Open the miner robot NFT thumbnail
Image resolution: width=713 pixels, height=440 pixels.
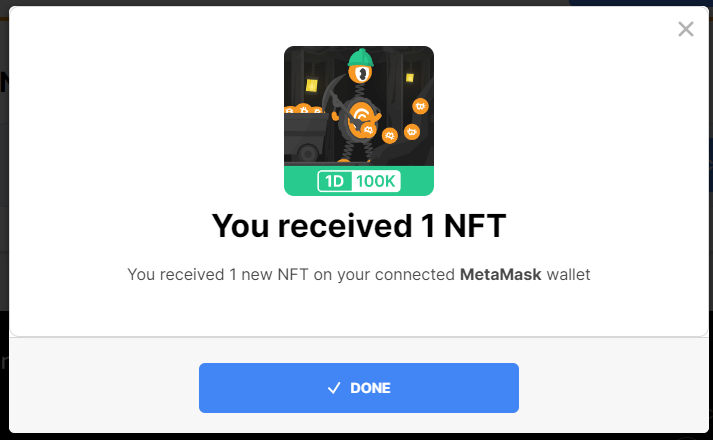tap(359, 120)
